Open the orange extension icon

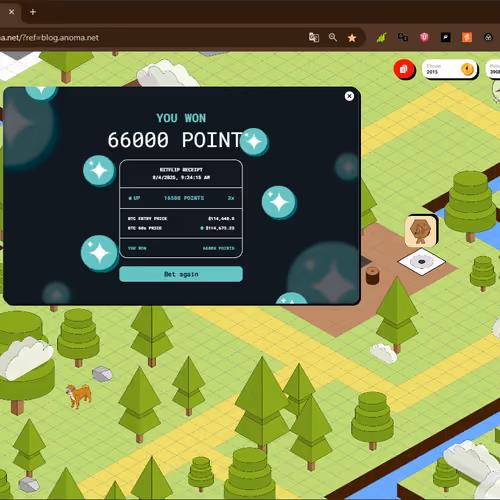click(467, 37)
